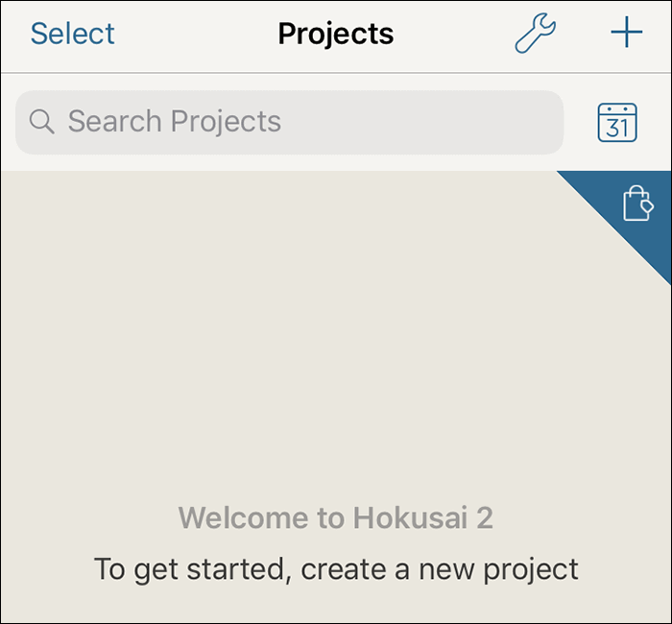672x624 pixels.
Task: Sort projects using the 31 calendar icon
Action: (x=617, y=122)
